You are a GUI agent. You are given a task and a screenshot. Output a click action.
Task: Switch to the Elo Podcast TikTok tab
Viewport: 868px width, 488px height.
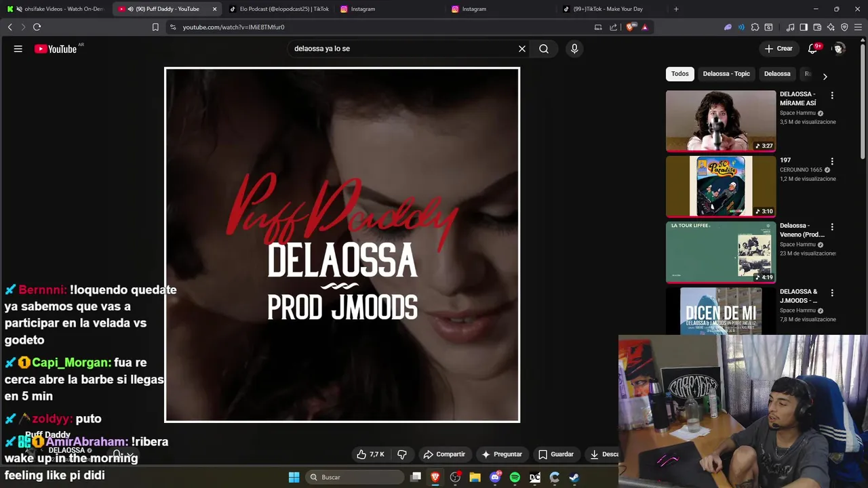(279, 9)
